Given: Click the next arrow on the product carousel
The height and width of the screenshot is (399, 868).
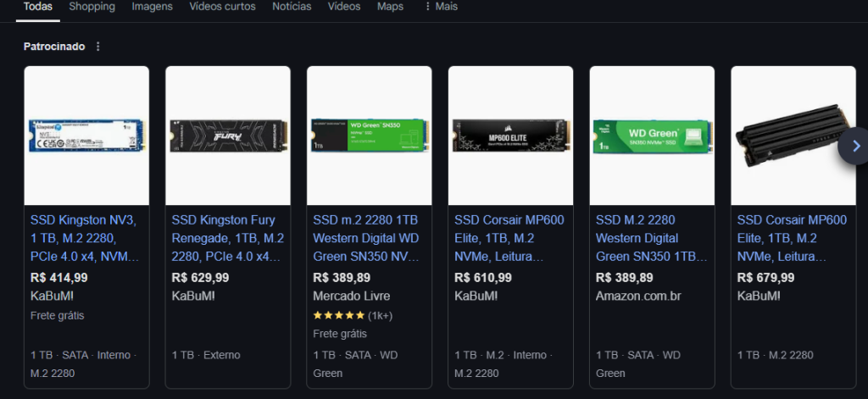Looking at the screenshot, I should click(856, 146).
